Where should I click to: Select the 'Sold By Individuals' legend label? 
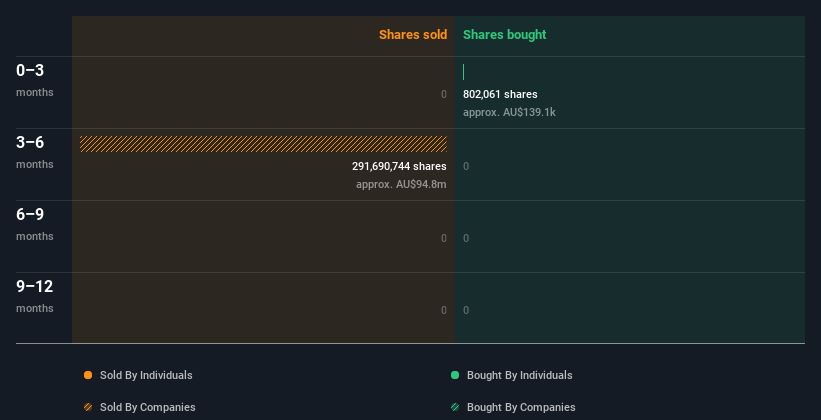coord(146,375)
